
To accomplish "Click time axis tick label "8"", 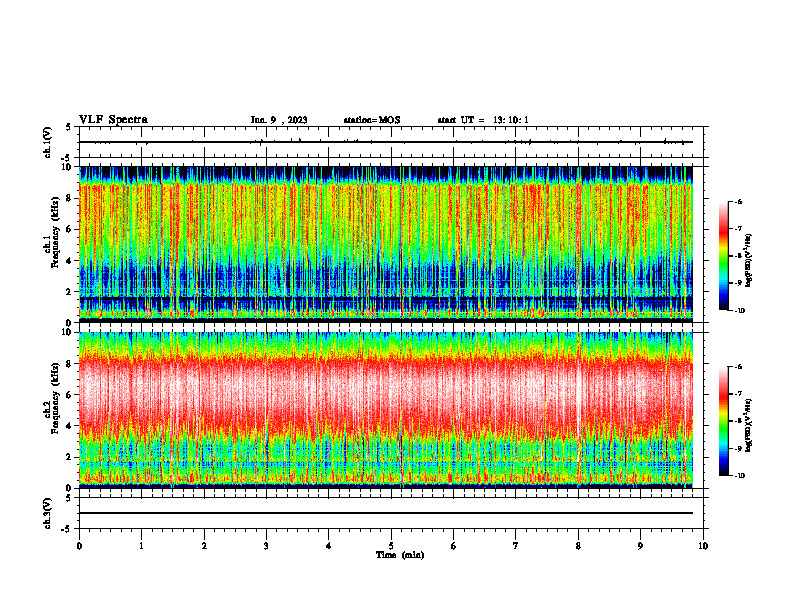I will pos(578,546).
